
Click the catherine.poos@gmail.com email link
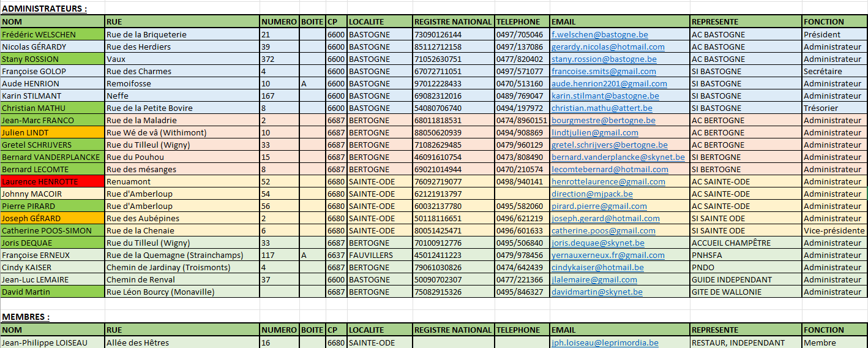click(603, 231)
